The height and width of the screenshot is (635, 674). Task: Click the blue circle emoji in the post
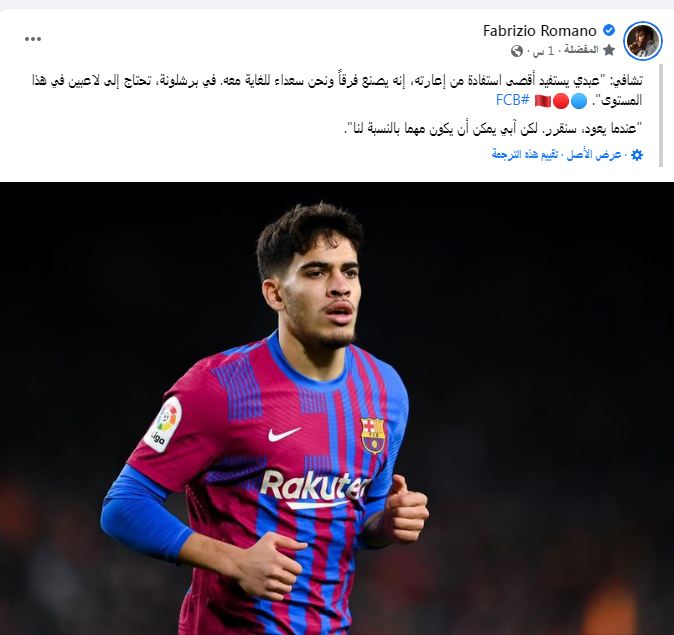pos(579,101)
